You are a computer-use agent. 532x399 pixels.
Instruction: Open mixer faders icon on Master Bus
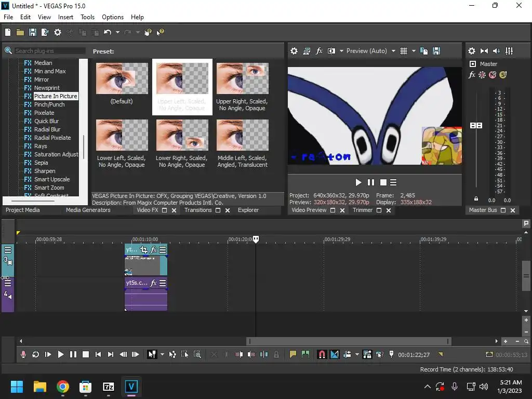[509, 51]
